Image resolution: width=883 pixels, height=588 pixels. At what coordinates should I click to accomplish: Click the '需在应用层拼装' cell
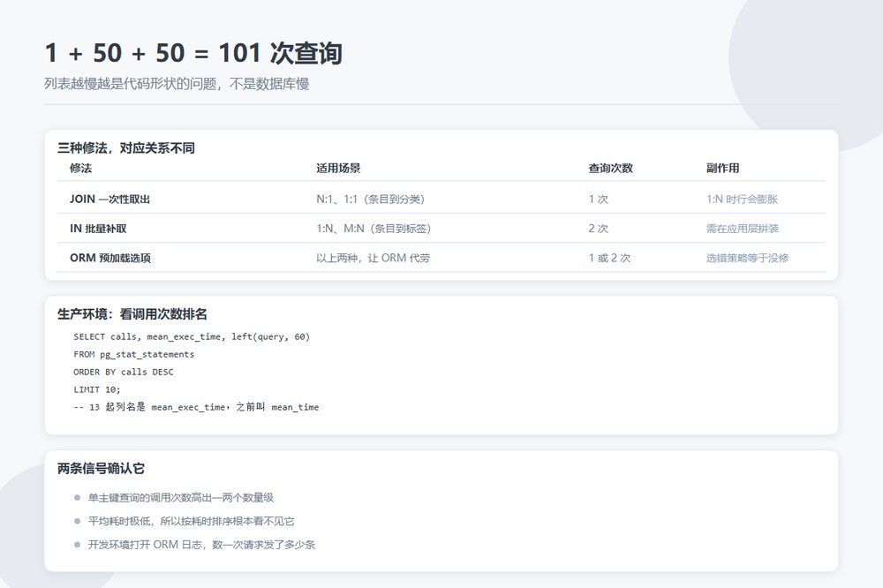click(x=743, y=228)
